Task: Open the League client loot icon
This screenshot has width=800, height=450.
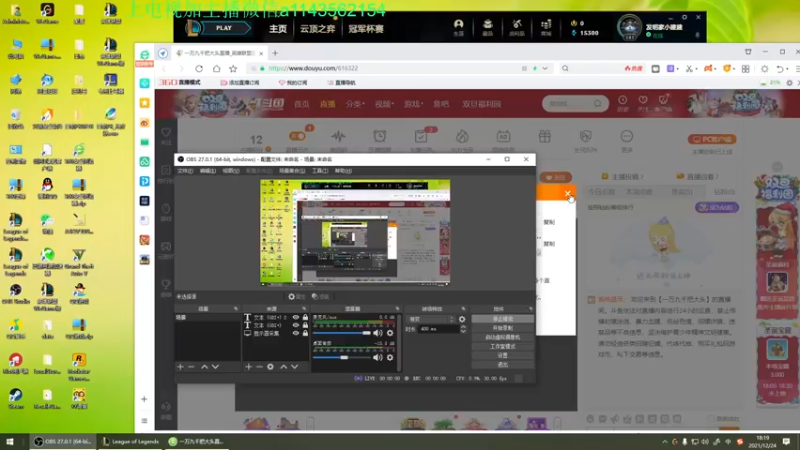Action: pos(516,27)
